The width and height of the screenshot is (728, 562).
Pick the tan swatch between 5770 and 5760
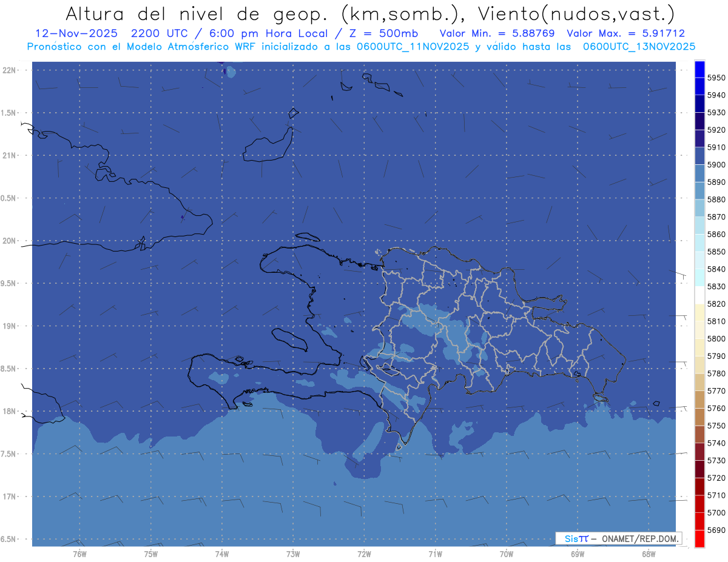coord(699,400)
